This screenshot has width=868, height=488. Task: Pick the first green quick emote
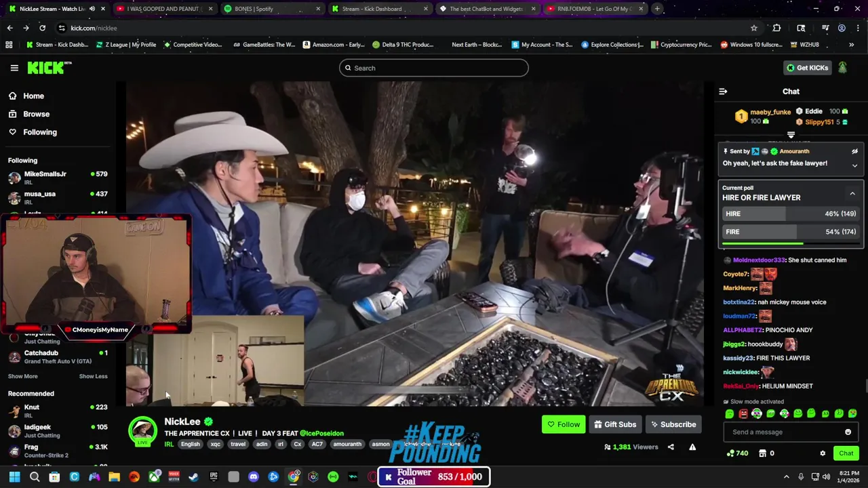click(730, 414)
